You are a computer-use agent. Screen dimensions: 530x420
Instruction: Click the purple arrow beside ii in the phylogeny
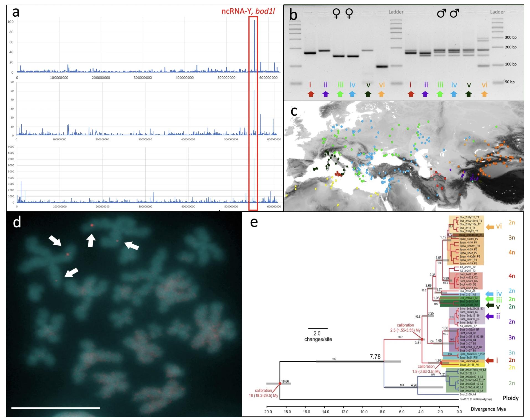coord(490,317)
